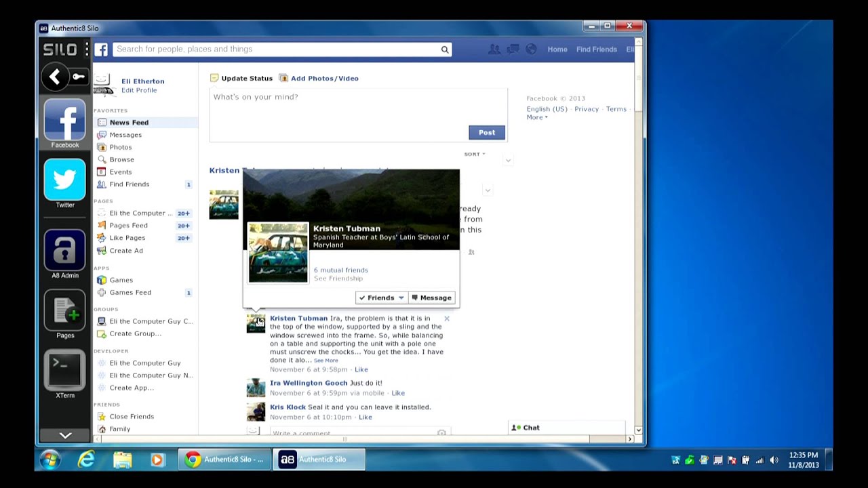This screenshot has width=868, height=488.
Task: Open Internet Explorer from taskbar
Action: point(86,460)
